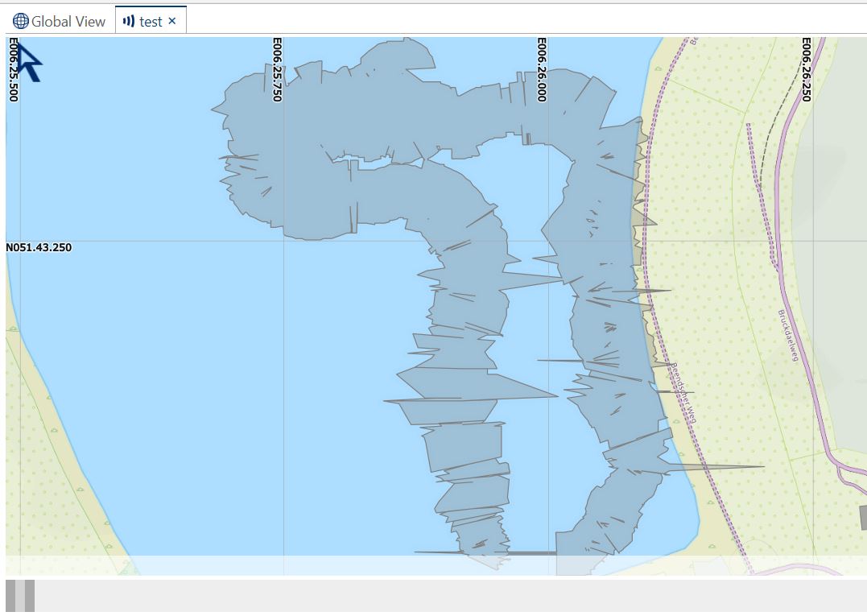Image resolution: width=867 pixels, height=616 pixels.
Task: Click the long coverage spike crossing onto land
Action: click(725, 466)
